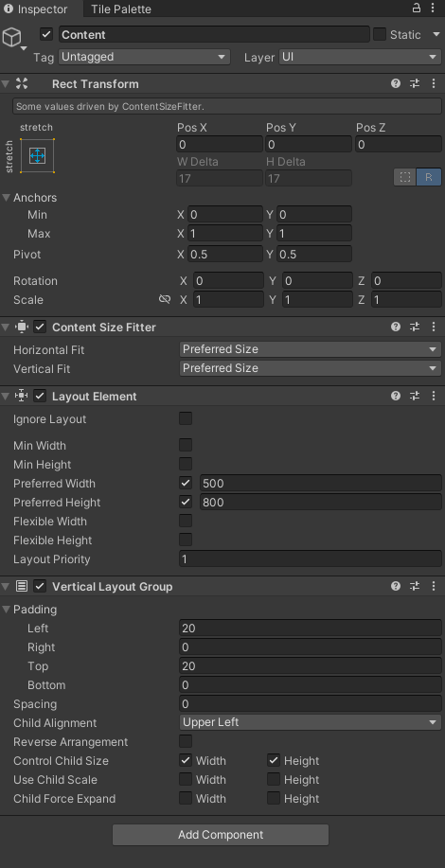
Task: Toggle the blueprint mode button
Action: [405, 177]
